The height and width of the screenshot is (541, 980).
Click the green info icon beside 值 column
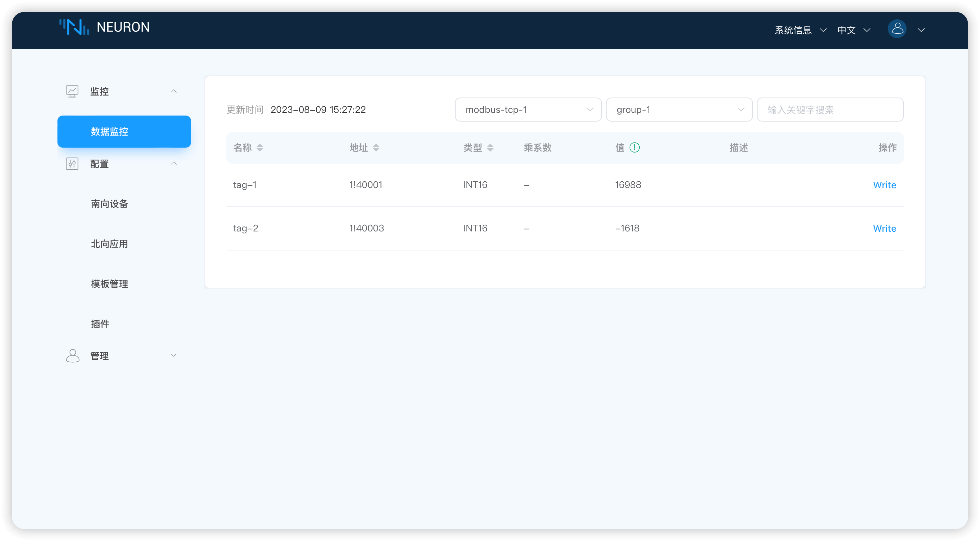pos(635,148)
